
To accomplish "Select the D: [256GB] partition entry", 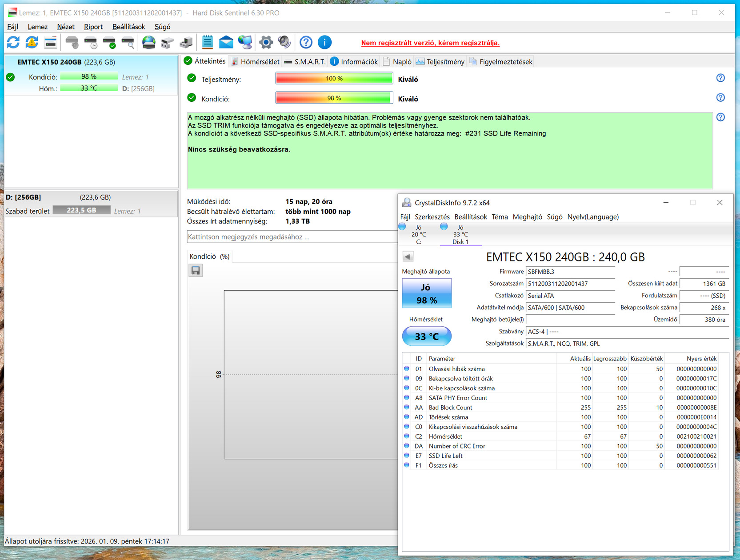I will [91, 204].
